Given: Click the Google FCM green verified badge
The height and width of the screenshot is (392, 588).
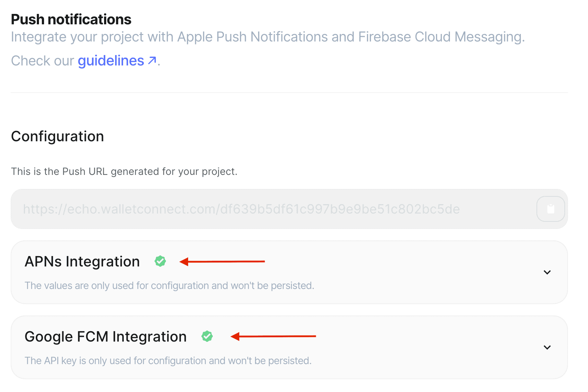Looking at the screenshot, I should click(x=207, y=336).
